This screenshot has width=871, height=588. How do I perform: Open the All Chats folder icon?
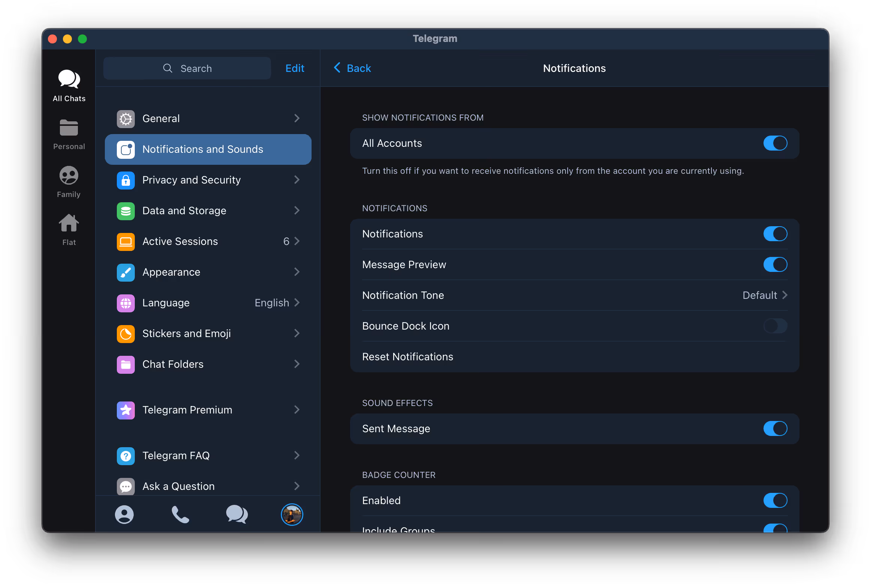[x=69, y=79]
